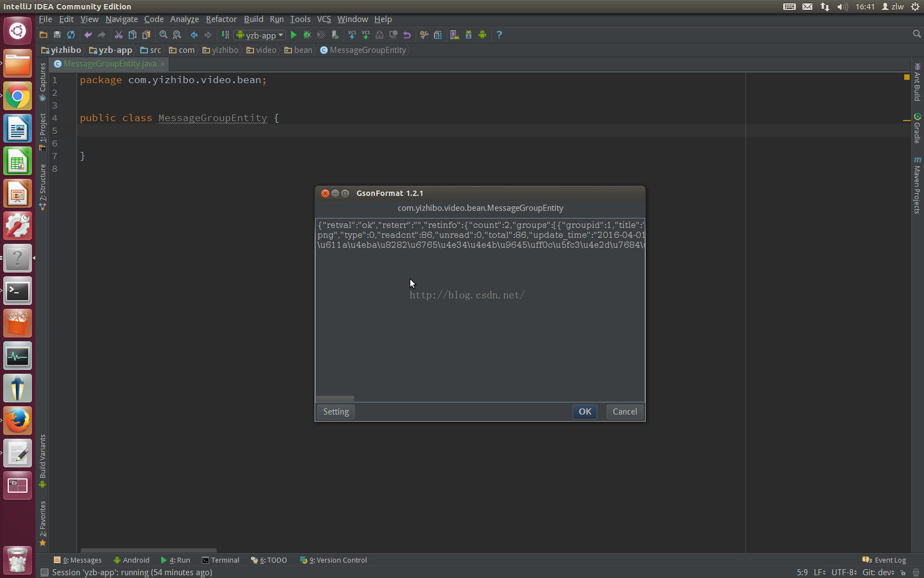The height and width of the screenshot is (578, 924).
Task: Open the Favorites tool window
Action: [42, 523]
